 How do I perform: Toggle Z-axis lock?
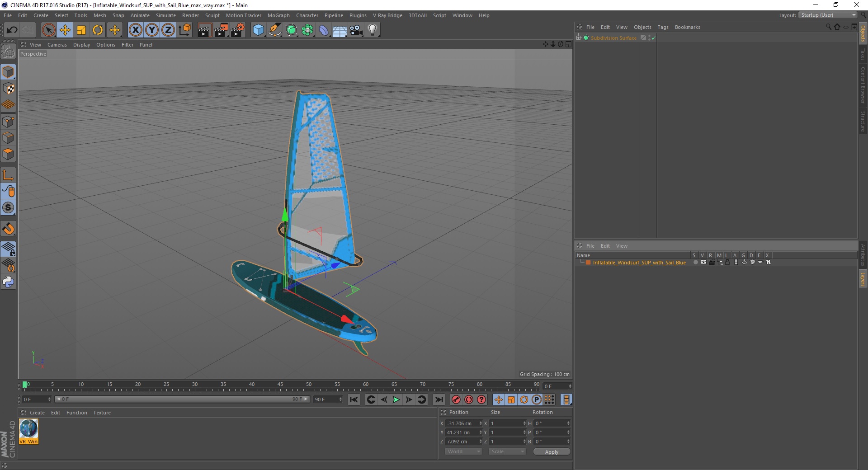tap(168, 30)
